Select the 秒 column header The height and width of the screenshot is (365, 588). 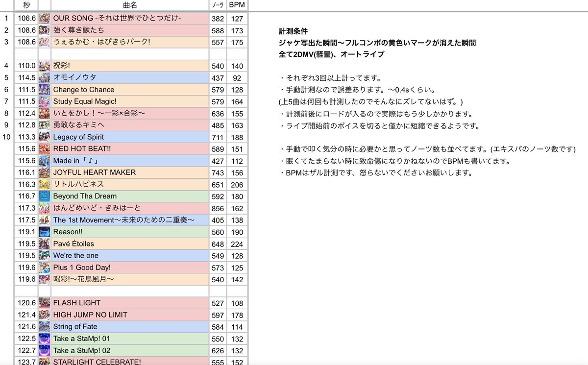tap(26, 5)
